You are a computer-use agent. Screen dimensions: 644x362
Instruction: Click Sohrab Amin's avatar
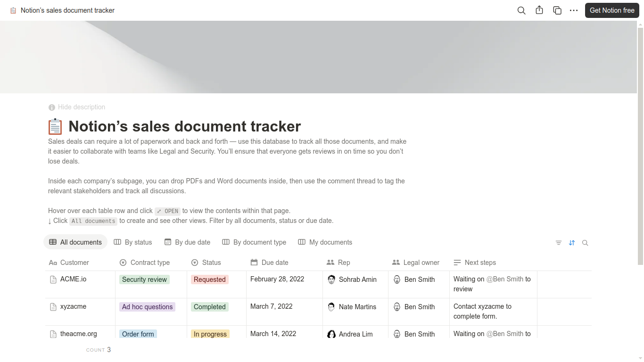pyautogui.click(x=331, y=280)
